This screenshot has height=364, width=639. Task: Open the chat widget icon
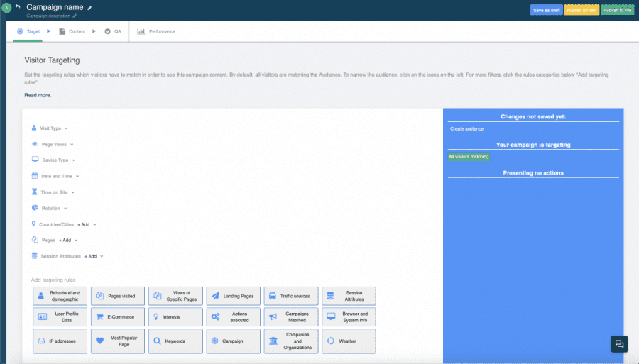pos(619,344)
